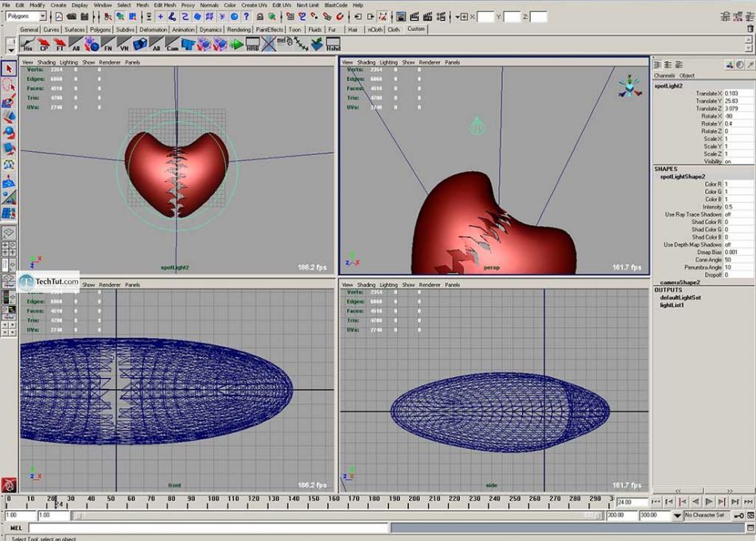This screenshot has height=541, width=756.
Task: Select the lightList1 output node
Action: point(672,306)
